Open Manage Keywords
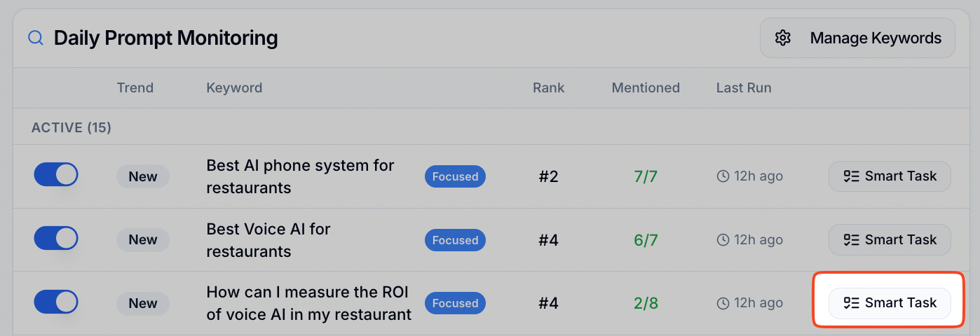Viewport: 980px width, 336px height. tap(857, 38)
